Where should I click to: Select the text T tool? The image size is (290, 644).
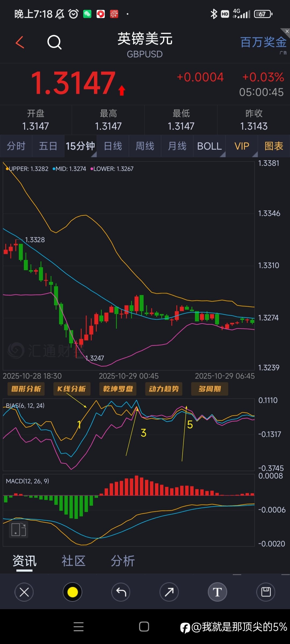218,592
